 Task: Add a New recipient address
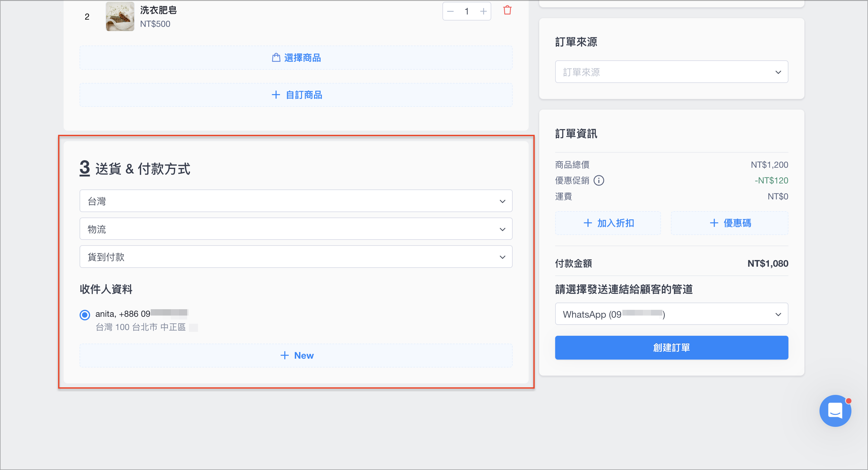tap(296, 355)
